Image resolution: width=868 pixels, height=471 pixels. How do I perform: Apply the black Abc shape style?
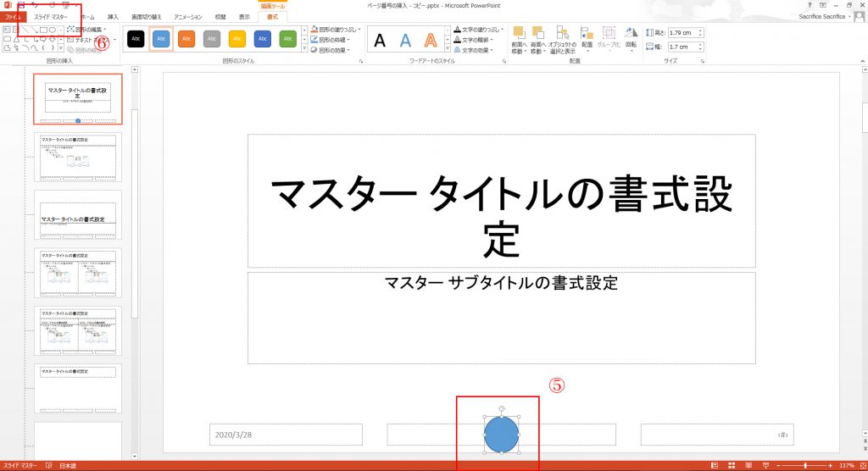coord(136,39)
